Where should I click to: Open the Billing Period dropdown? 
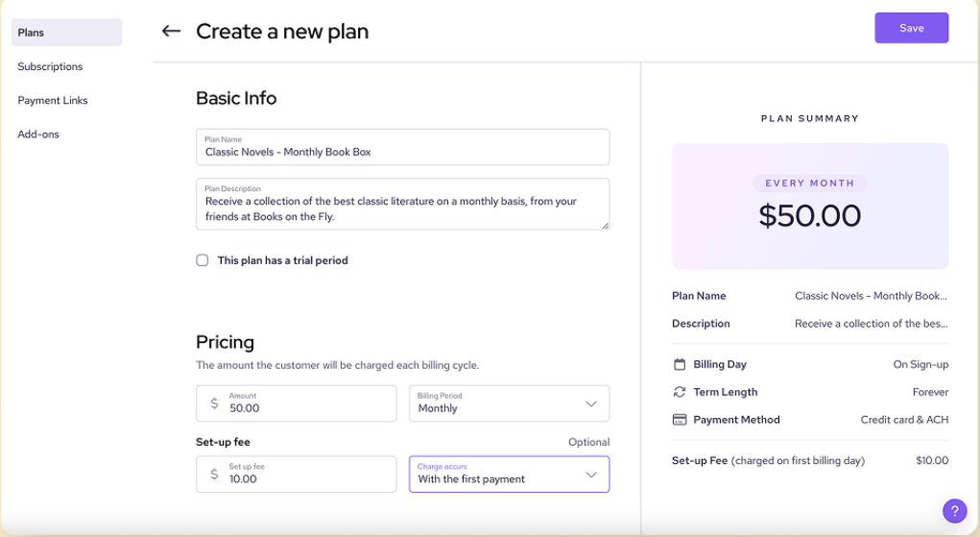pos(510,403)
